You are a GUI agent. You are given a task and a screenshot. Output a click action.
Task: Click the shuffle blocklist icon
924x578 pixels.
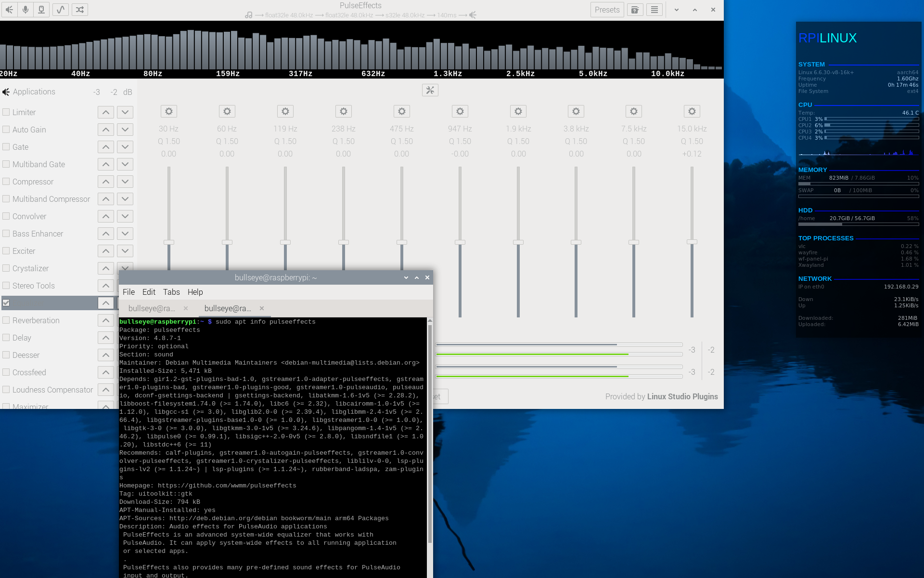click(x=80, y=10)
